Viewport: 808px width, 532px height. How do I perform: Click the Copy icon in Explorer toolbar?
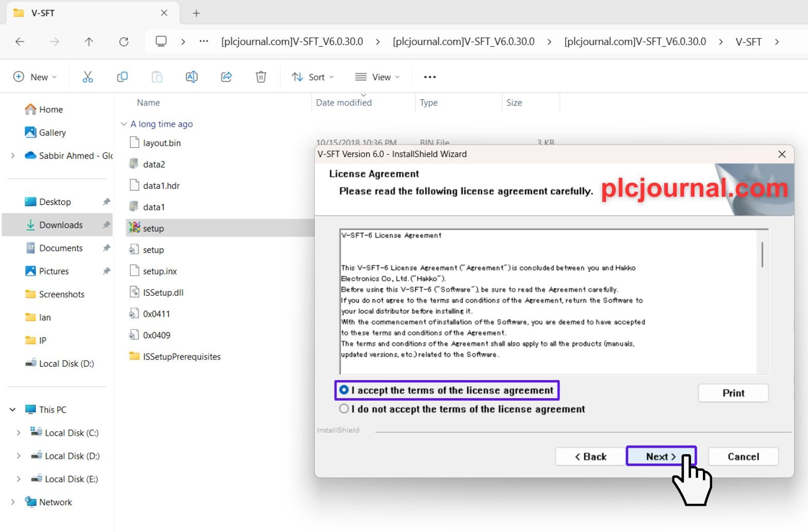point(122,77)
